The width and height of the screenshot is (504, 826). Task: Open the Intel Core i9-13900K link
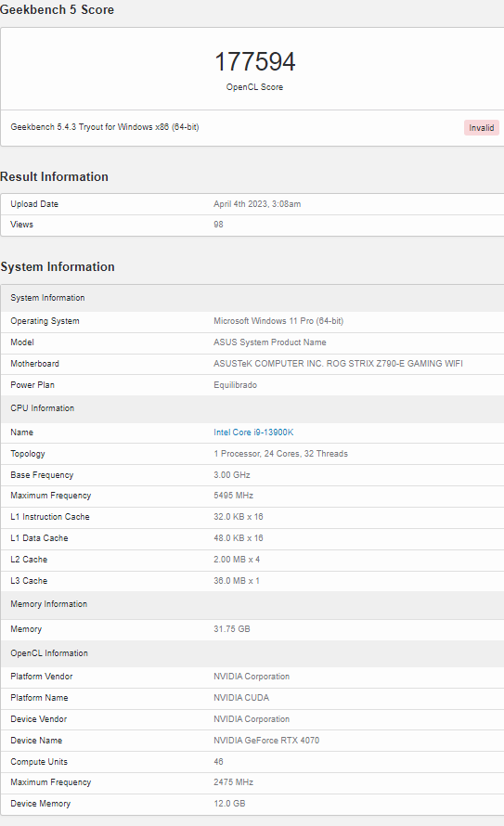pyautogui.click(x=253, y=432)
